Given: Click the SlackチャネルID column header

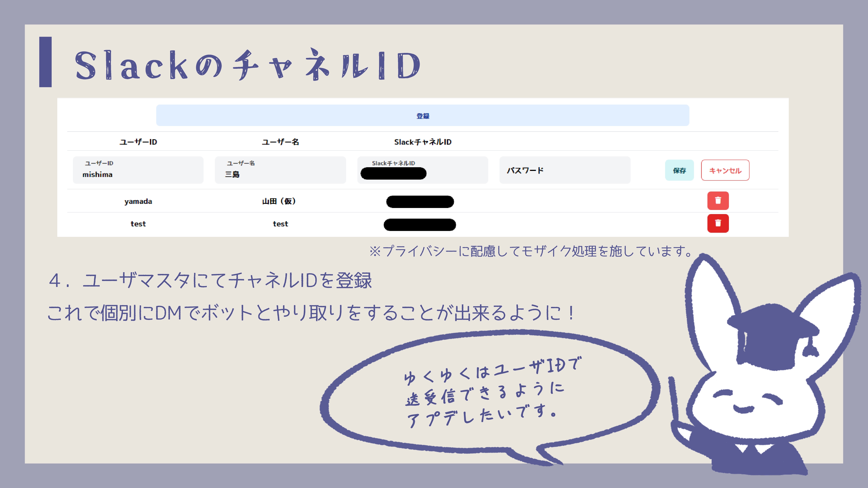Looking at the screenshot, I should (x=423, y=142).
